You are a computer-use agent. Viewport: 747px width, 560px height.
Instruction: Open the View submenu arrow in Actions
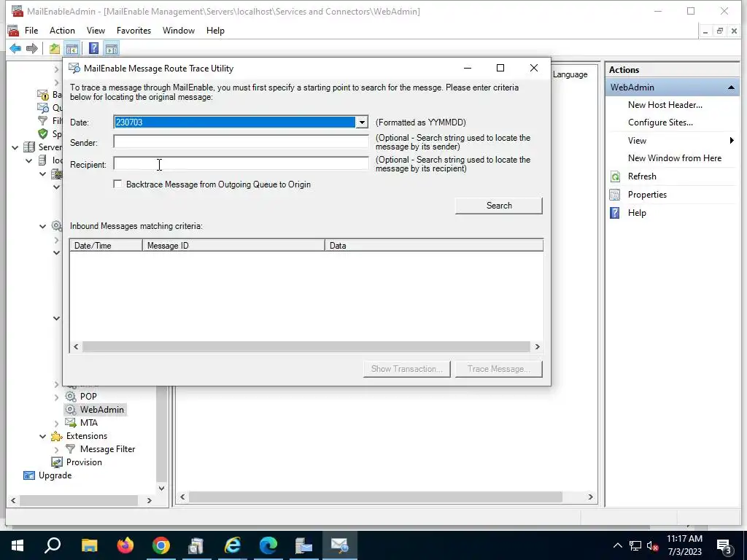(732, 141)
